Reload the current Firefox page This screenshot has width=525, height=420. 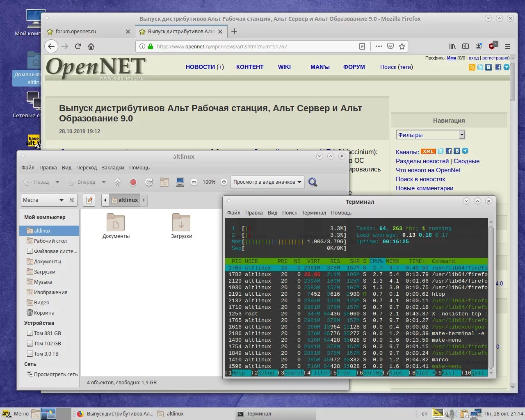(78, 46)
